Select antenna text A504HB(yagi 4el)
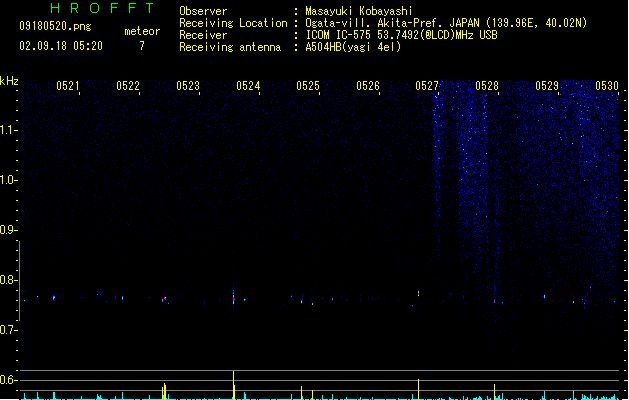 353,47
